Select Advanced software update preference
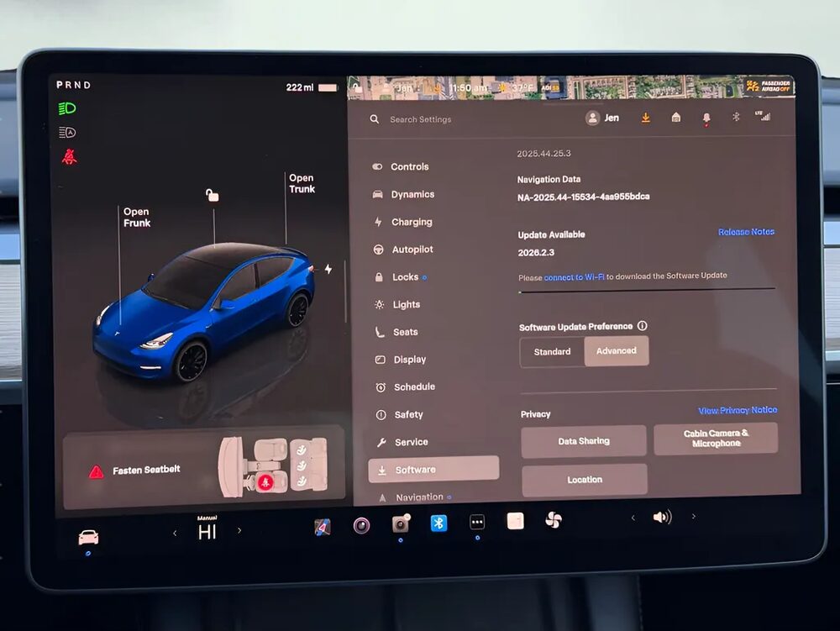840x631 pixels. coord(617,351)
